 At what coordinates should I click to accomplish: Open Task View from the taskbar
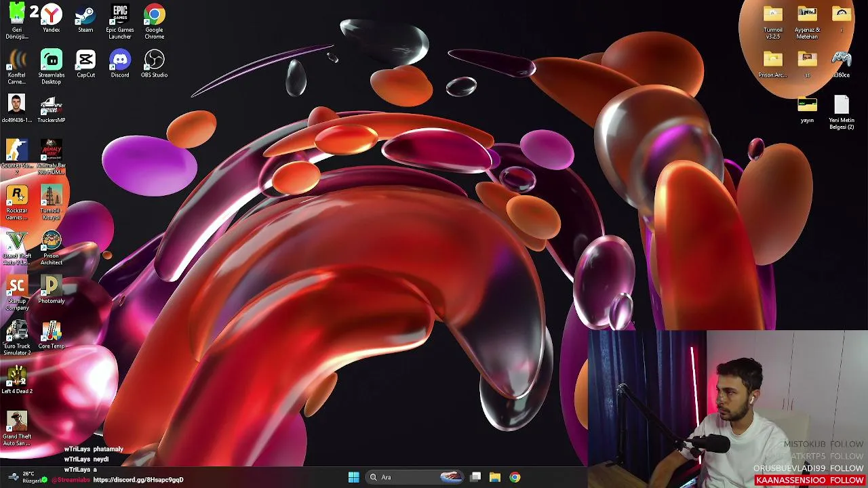point(476,477)
